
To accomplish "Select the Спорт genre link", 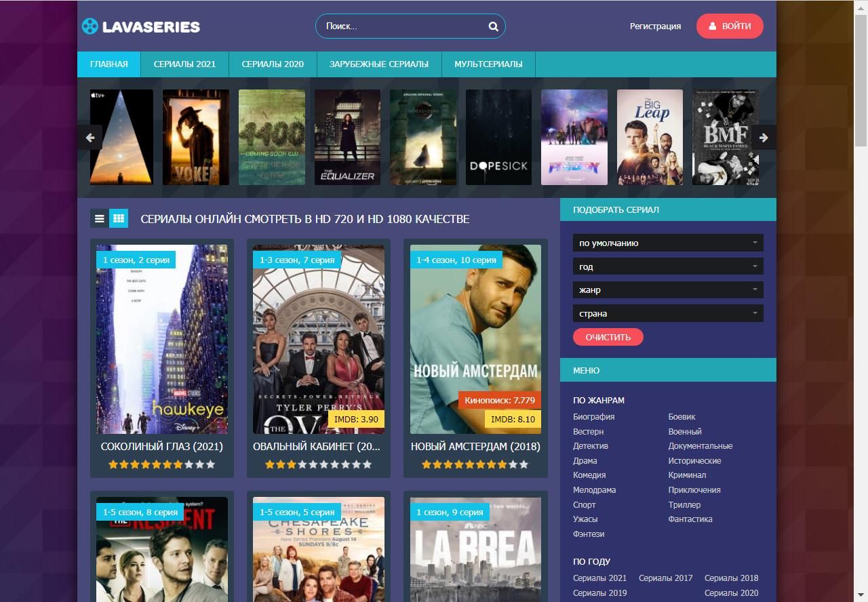I will [x=585, y=505].
